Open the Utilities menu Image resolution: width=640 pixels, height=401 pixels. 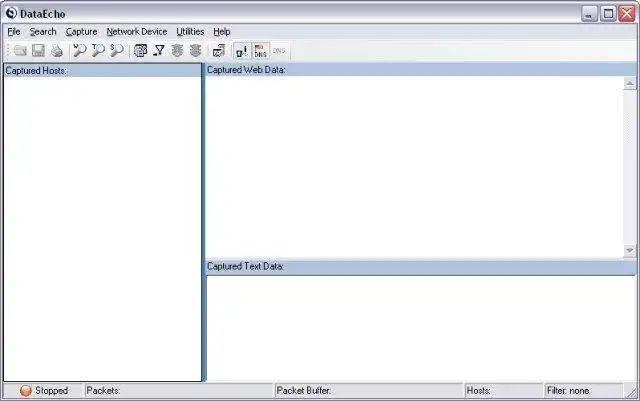click(x=190, y=31)
